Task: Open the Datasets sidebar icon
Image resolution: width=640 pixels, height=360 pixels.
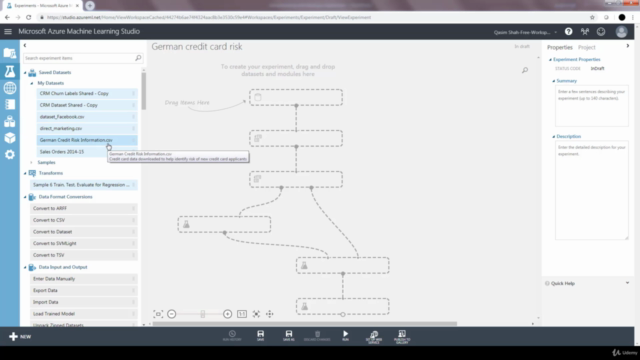Action: 10,121
